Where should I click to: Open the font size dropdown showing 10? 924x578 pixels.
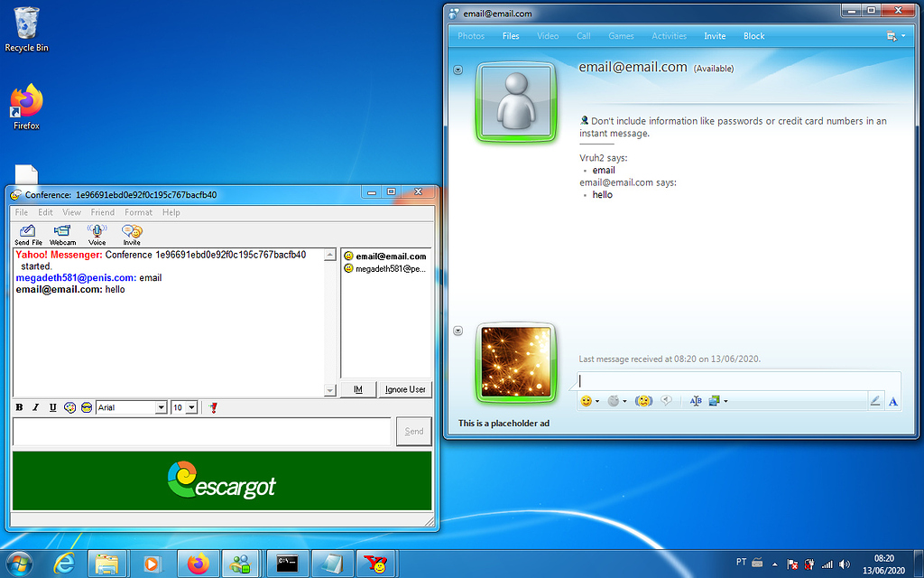point(184,407)
